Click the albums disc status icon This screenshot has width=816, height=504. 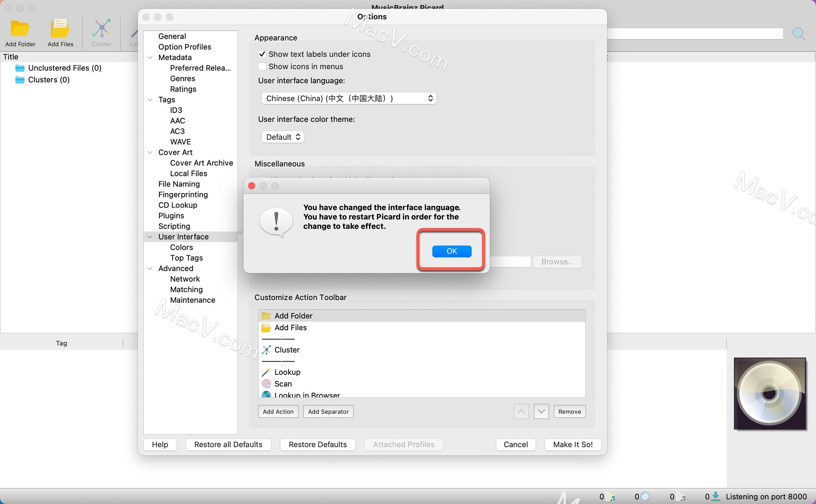(x=645, y=496)
